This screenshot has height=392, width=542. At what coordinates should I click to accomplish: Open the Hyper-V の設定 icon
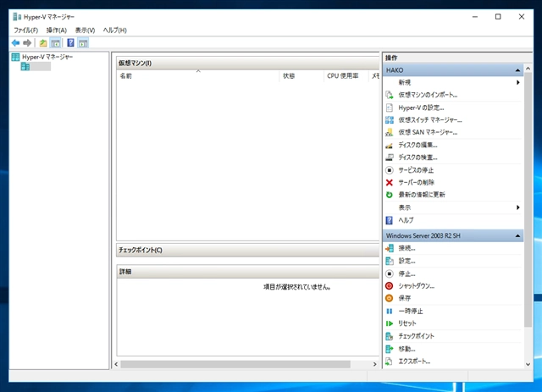[390, 108]
